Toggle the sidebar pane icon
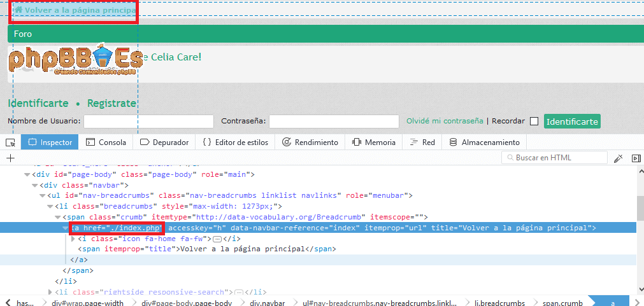Image resolution: width=644 pixels, height=306 pixels. (635, 158)
